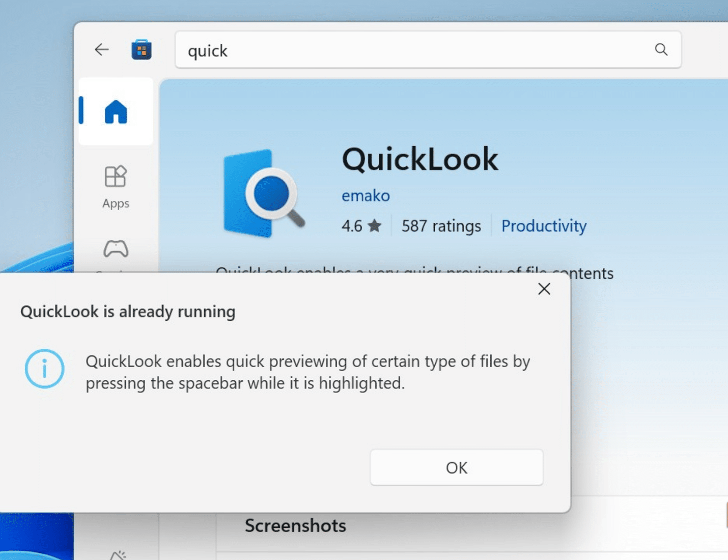
Task: Click the blue info icon in the dialog
Action: [45, 369]
